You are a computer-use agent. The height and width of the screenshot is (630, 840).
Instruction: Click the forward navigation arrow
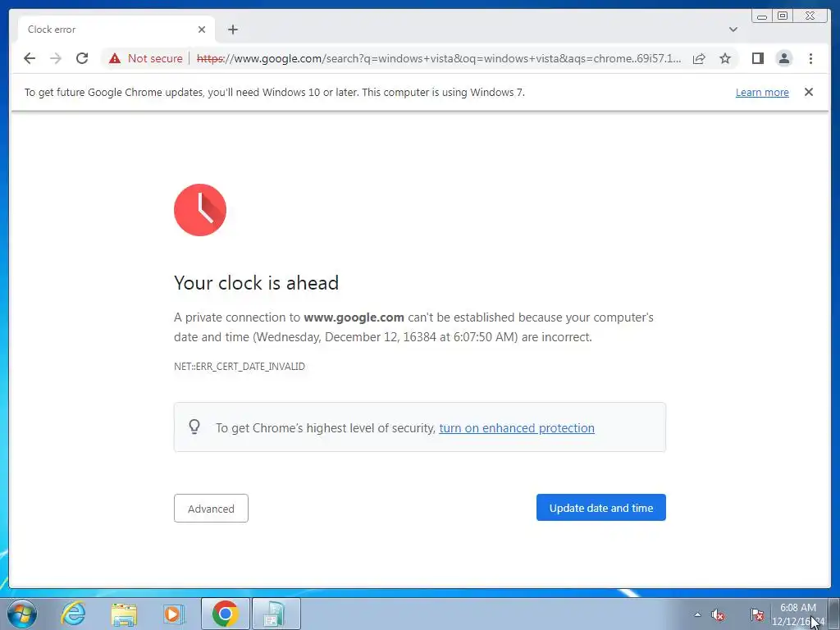tap(56, 58)
